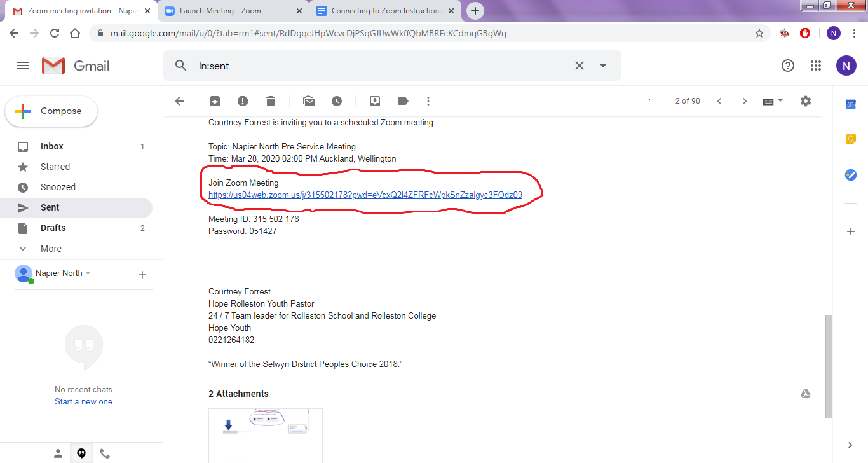Report this email as spam
The height and width of the screenshot is (463, 868).
(243, 101)
